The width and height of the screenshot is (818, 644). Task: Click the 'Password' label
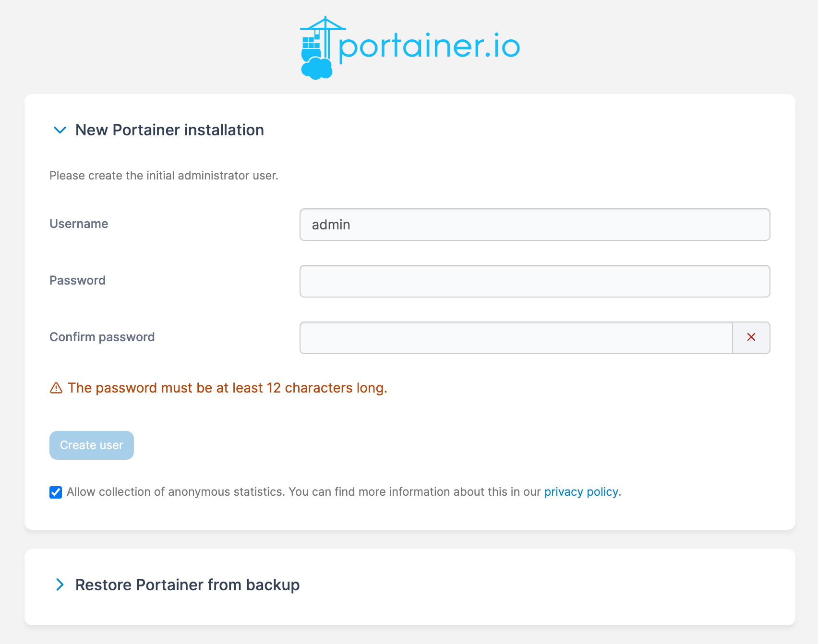click(77, 280)
